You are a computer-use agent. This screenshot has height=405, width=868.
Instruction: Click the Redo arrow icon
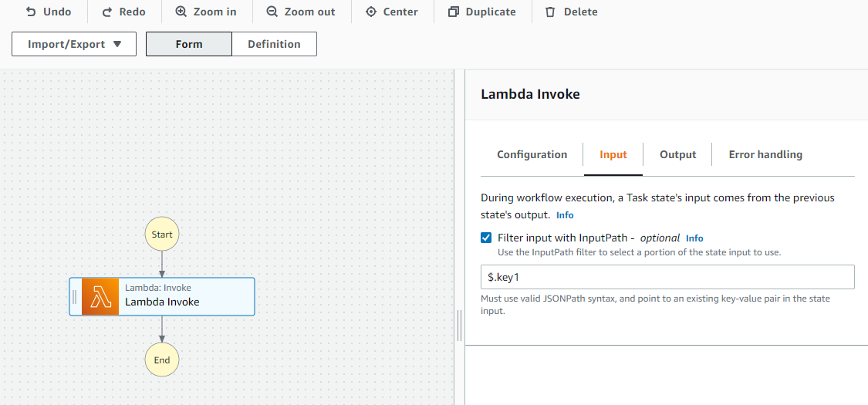point(107,12)
